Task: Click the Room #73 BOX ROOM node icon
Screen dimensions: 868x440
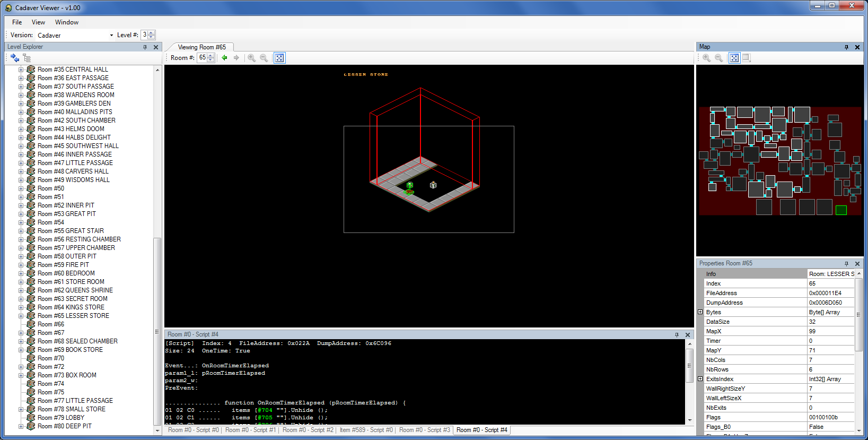Action: 31,375
